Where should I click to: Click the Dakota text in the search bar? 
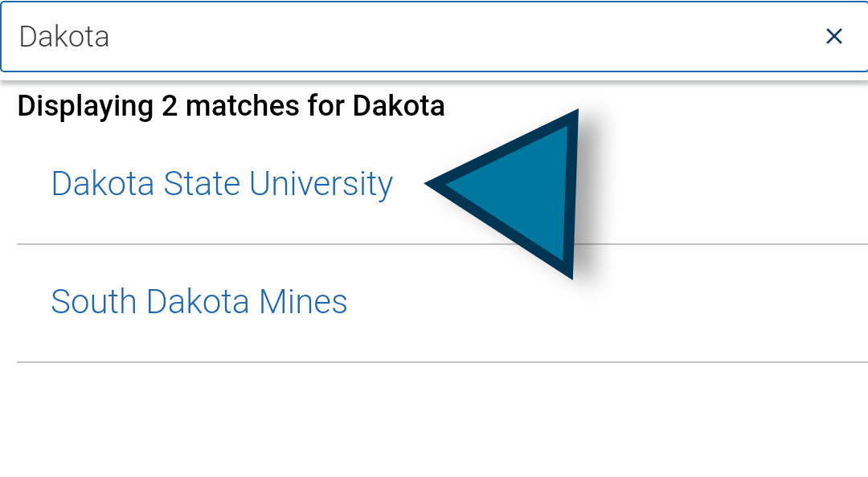click(x=63, y=37)
